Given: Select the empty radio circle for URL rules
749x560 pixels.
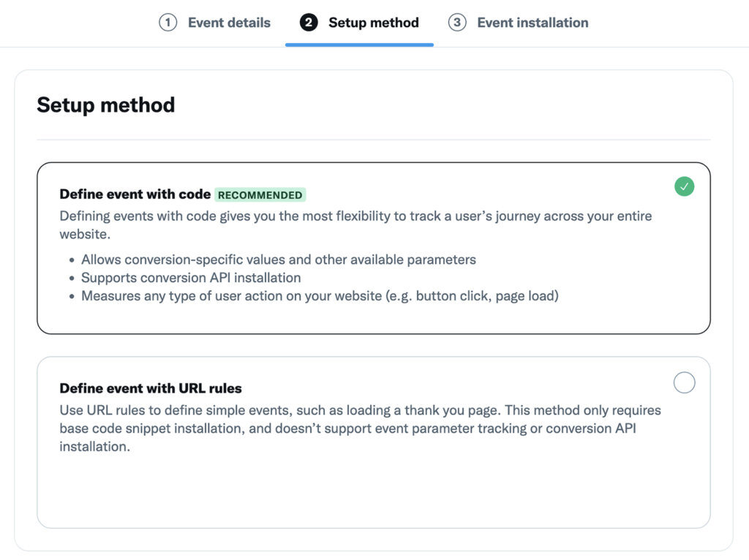Looking at the screenshot, I should point(684,382).
